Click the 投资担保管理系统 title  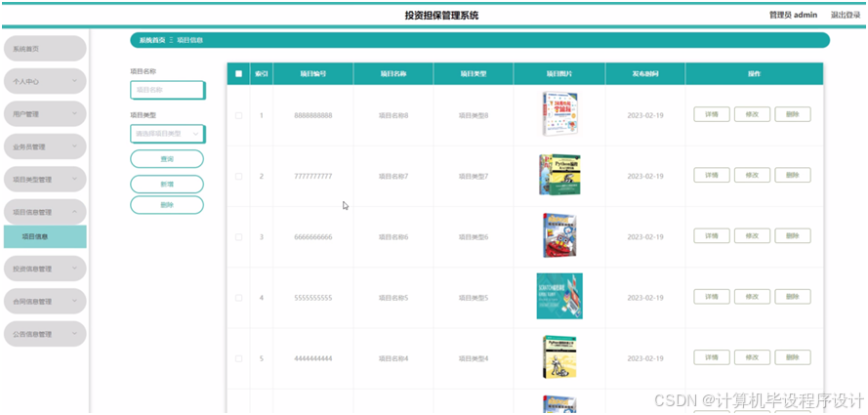click(x=441, y=16)
